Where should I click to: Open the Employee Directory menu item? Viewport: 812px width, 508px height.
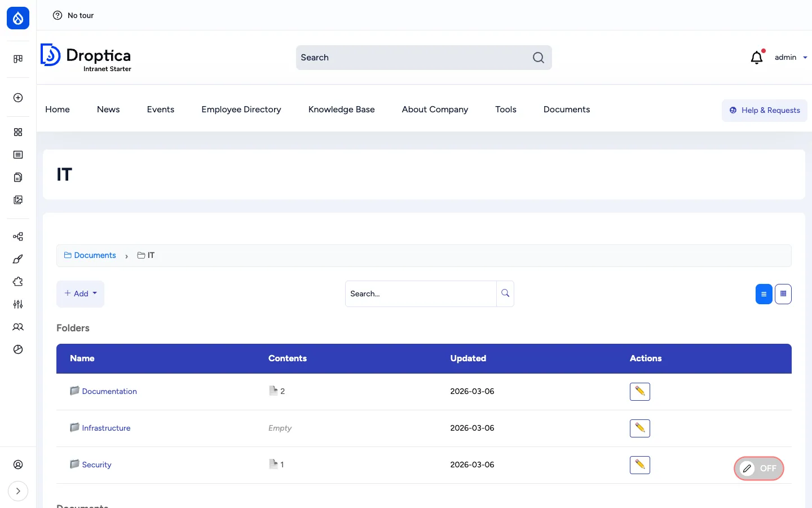(x=241, y=110)
